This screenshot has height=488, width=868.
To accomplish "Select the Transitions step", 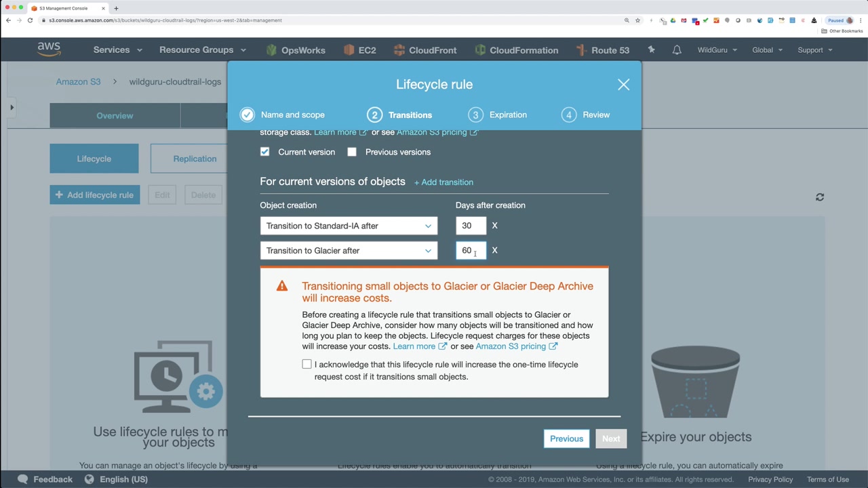I will 399,115.
